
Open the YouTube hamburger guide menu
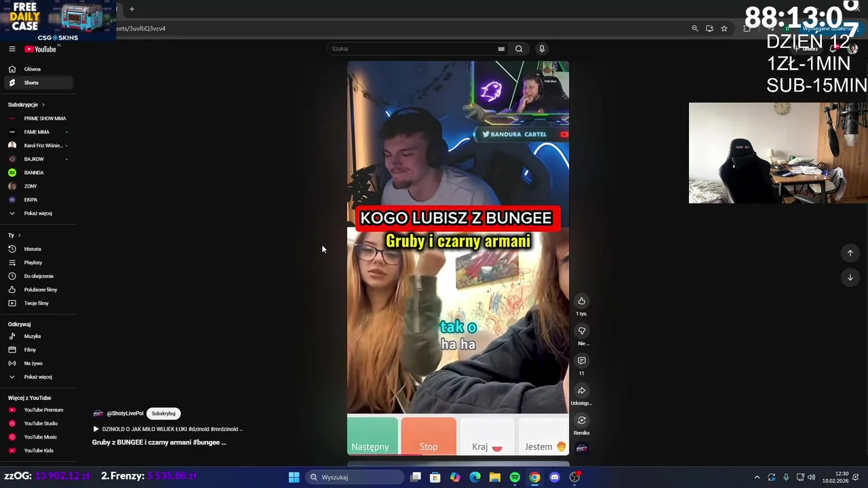(12, 49)
